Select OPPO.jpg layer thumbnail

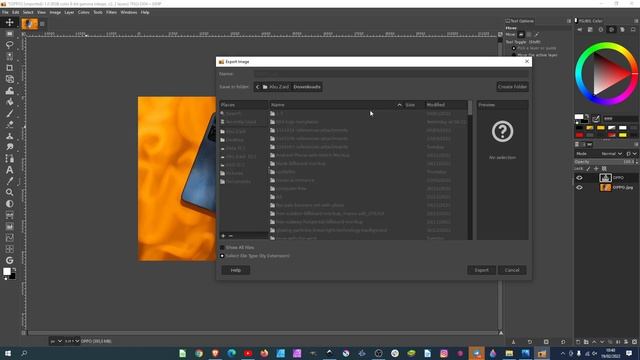click(605, 188)
